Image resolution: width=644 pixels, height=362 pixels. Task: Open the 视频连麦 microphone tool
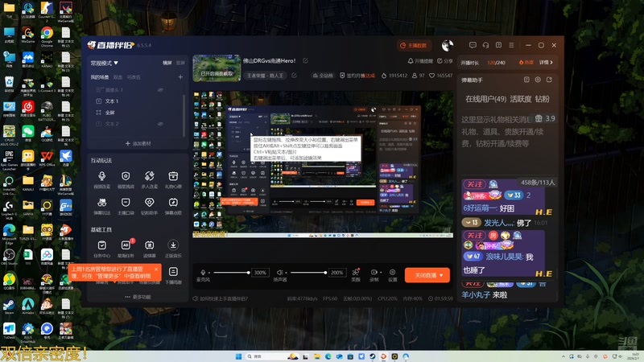tap(102, 179)
